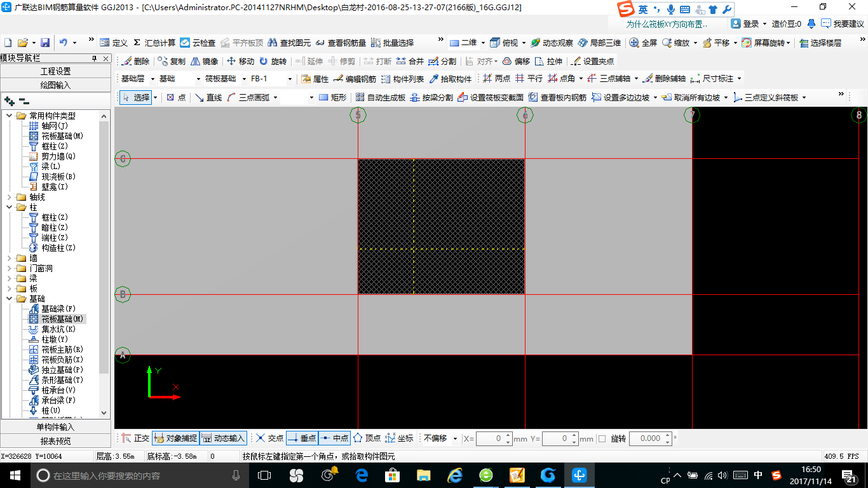868x488 pixels.
Task: Click 批量选择 batch select tool
Action: pyautogui.click(x=392, y=43)
